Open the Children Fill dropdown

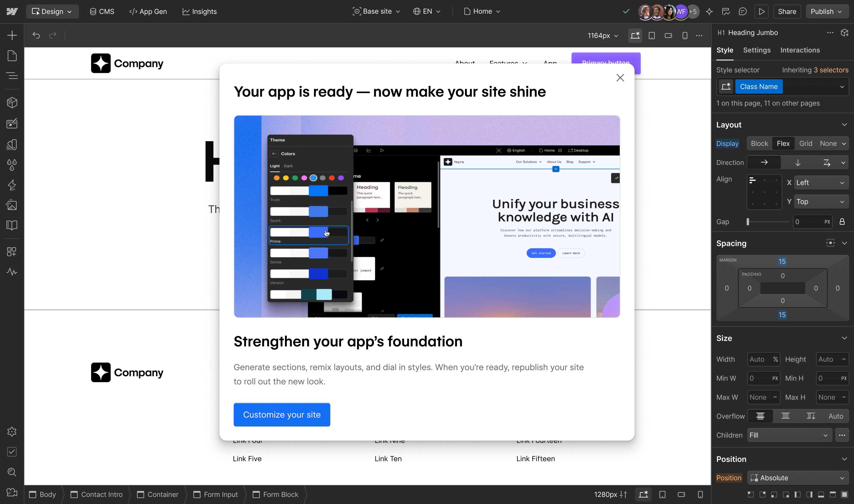point(789,435)
